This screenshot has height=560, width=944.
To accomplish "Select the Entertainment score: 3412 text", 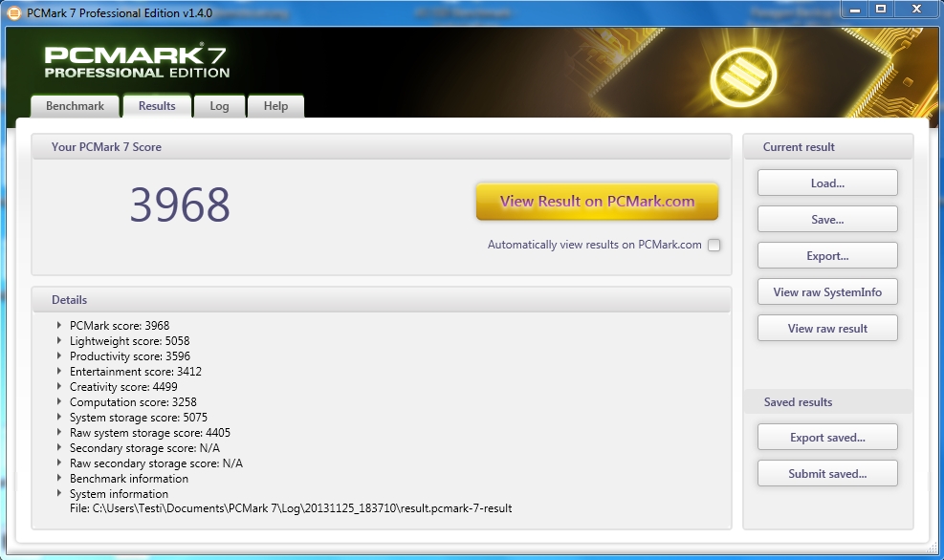I will coord(136,372).
